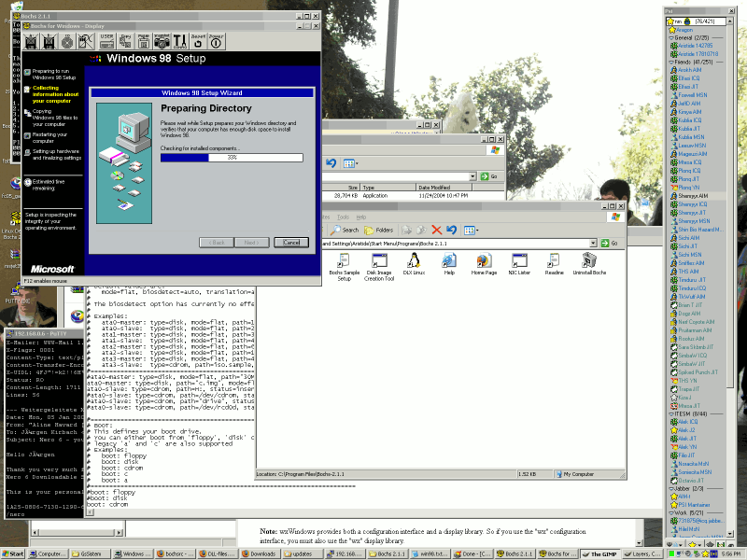Cancel the Windows 98 Setup wizard
The height and width of the screenshot is (560, 747).
click(291, 243)
